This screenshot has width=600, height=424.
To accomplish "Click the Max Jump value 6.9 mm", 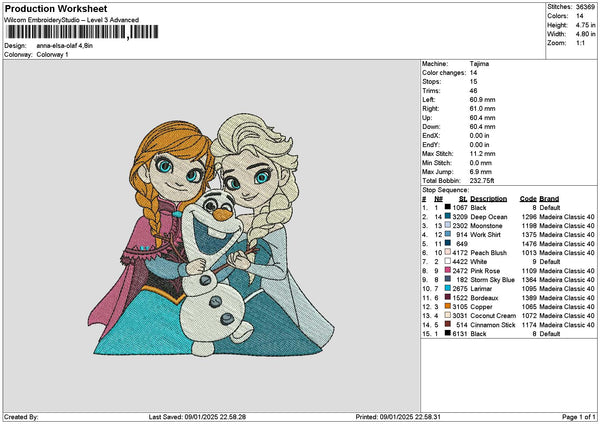I will [481, 172].
